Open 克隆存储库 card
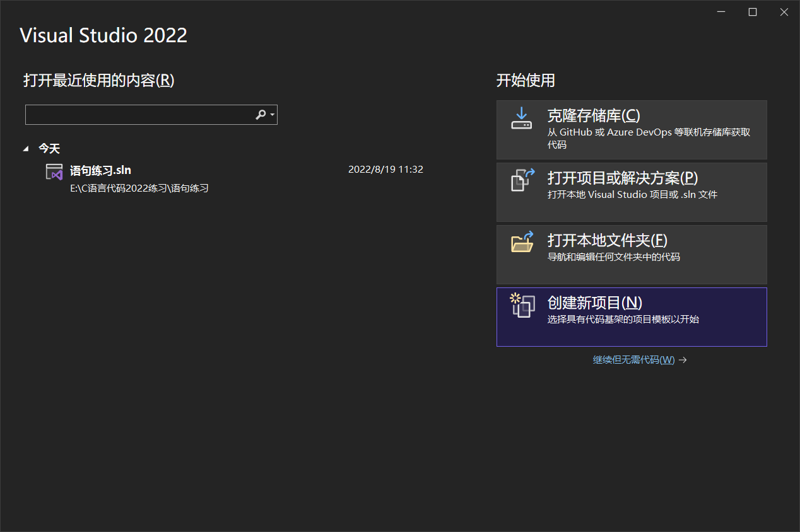Viewport: 800px width, 532px height. point(632,130)
